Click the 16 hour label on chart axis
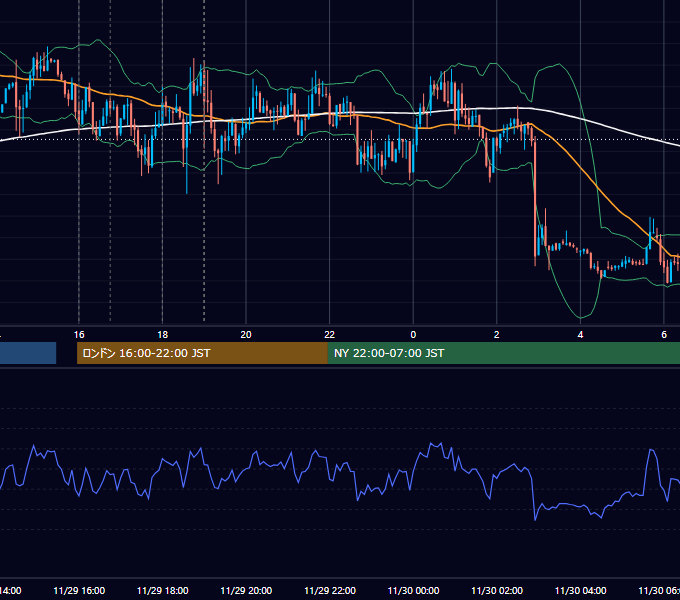 (x=79, y=335)
